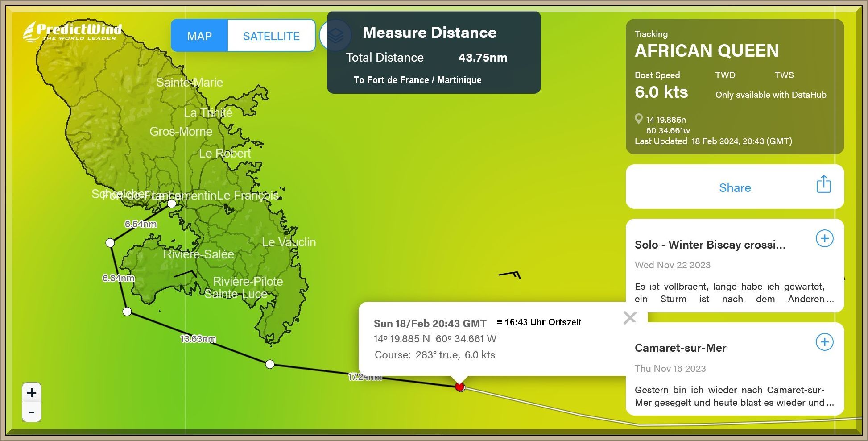Close the position info popup
Image resolution: width=868 pixels, height=441 pixels.
[629, 318]
